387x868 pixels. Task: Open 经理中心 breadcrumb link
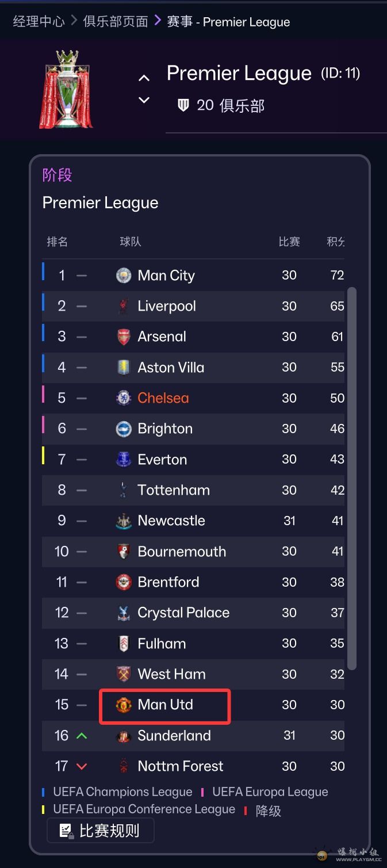click(39, 22)
